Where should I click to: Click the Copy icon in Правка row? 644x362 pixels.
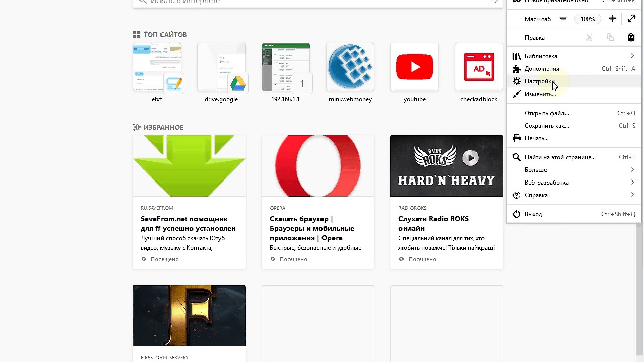click(610, 38)
